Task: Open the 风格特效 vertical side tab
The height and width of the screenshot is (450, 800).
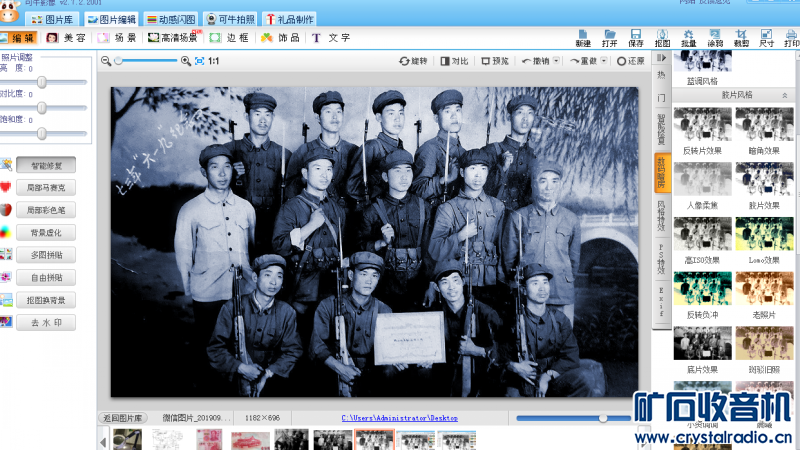Action: (x=662, y=216)
